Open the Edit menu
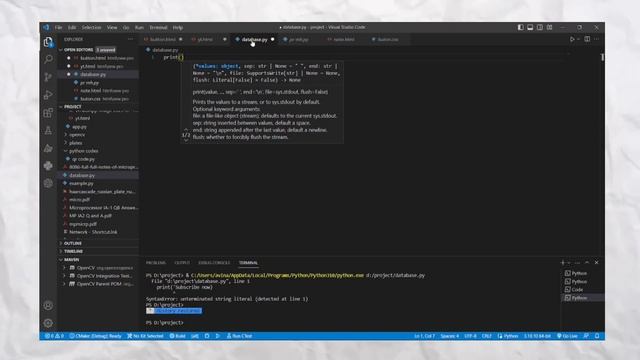Screen dimensions: 640x360 (72, 27)
